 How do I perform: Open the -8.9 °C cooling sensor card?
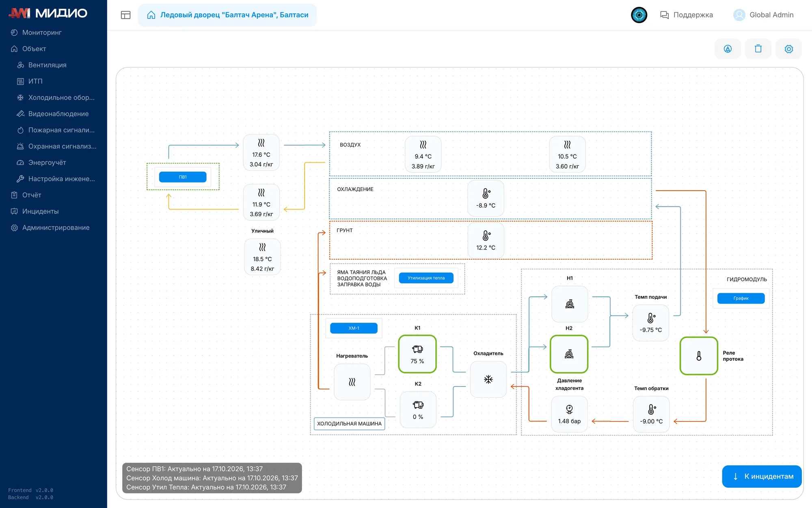(x=486, y=198)
